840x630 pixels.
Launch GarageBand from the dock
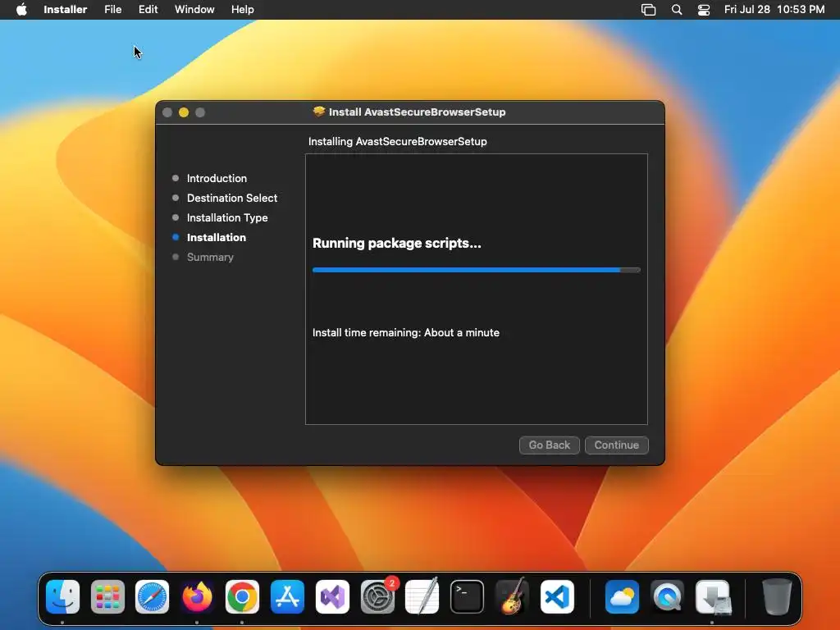click(512, 596)
